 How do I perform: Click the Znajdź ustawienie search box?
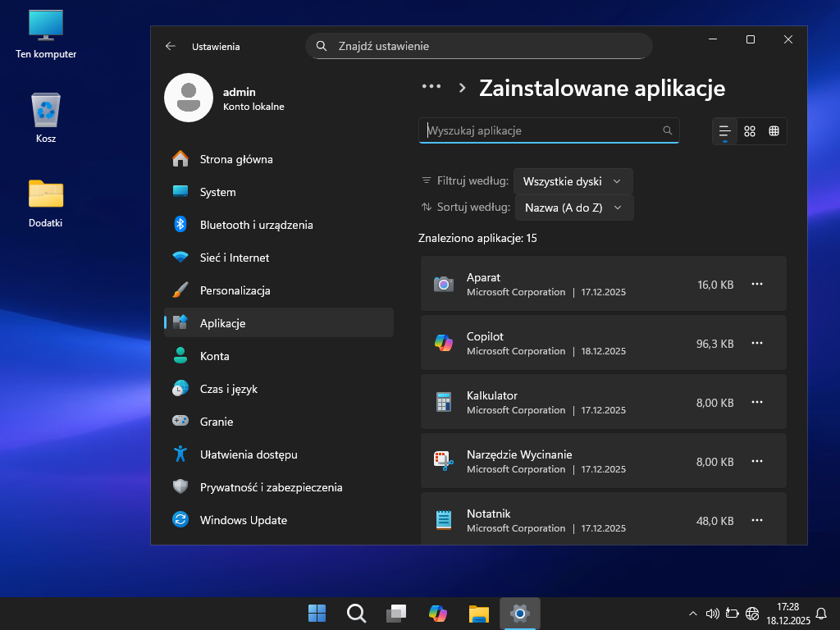pyautogui.click(x=479, y=46)
